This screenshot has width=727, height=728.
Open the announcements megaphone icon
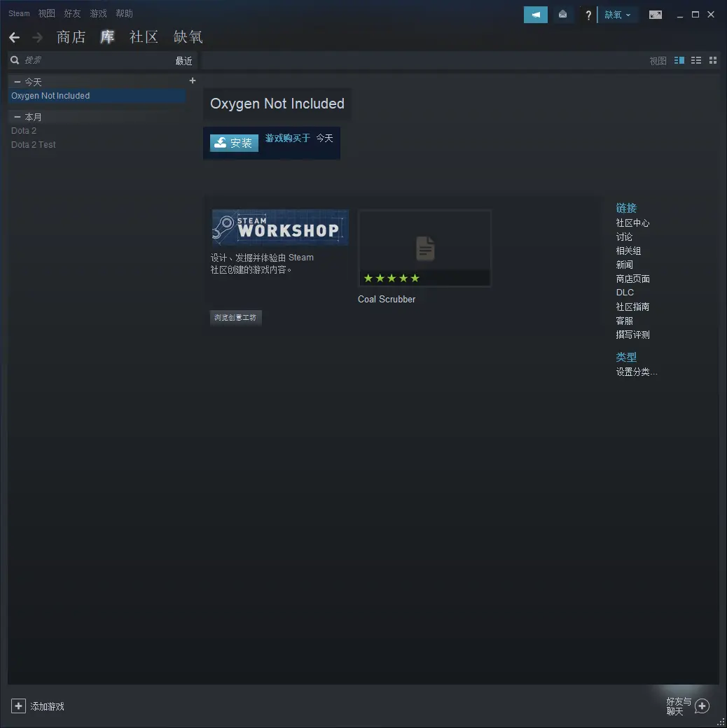[535, 15]
